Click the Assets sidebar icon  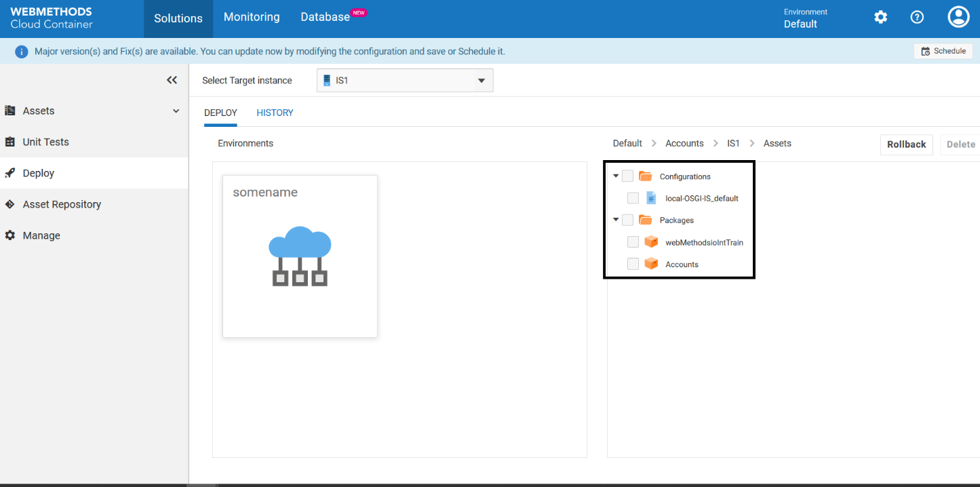pyautogui.click(x=10, y=111)
